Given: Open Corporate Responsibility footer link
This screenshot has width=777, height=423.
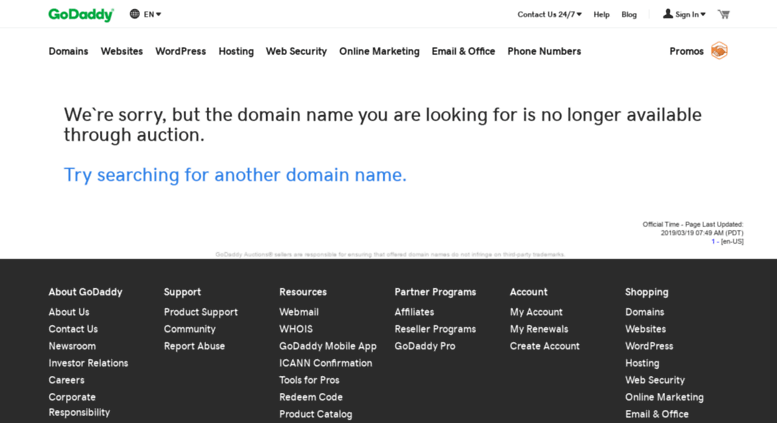Looking at the screenshot, I should 79,405.
